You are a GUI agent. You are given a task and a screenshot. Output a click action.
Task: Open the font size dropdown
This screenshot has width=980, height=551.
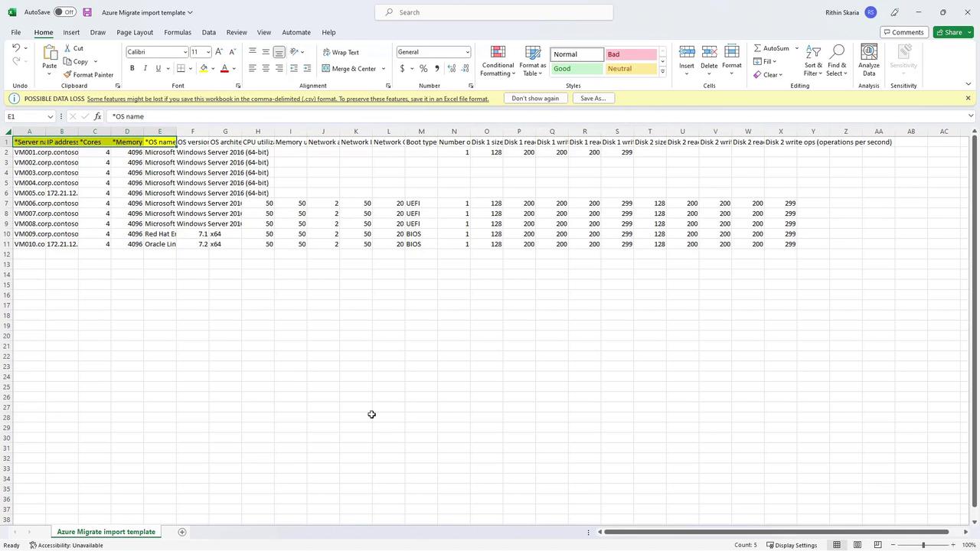[208, 52]
